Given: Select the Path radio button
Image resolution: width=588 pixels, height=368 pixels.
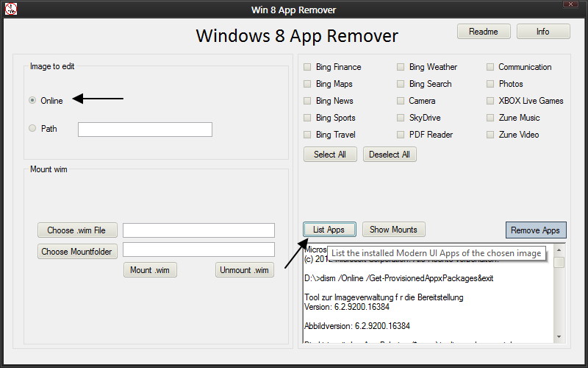Looking at the screenshot, I should 32,128.
